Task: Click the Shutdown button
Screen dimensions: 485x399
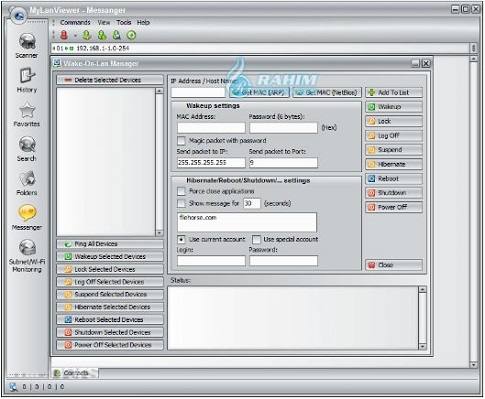Action: [x=394, y=193]
